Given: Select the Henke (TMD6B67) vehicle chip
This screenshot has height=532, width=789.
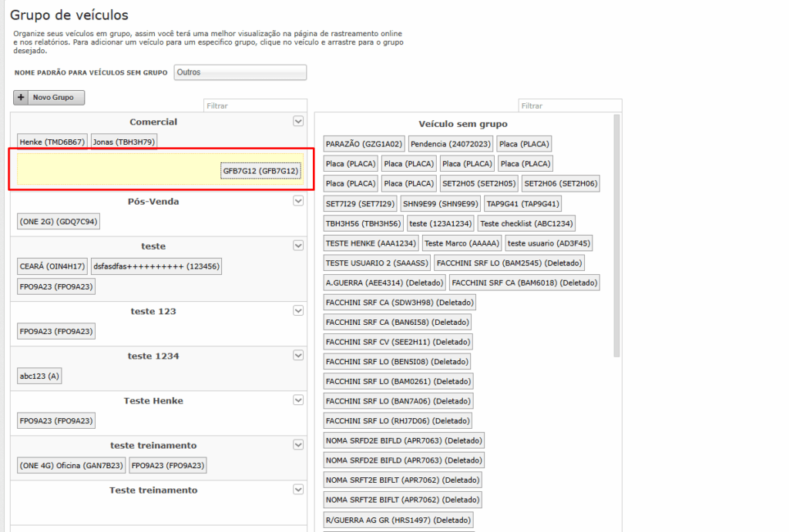Looking at the screenshot, I should tap(52, 142).
